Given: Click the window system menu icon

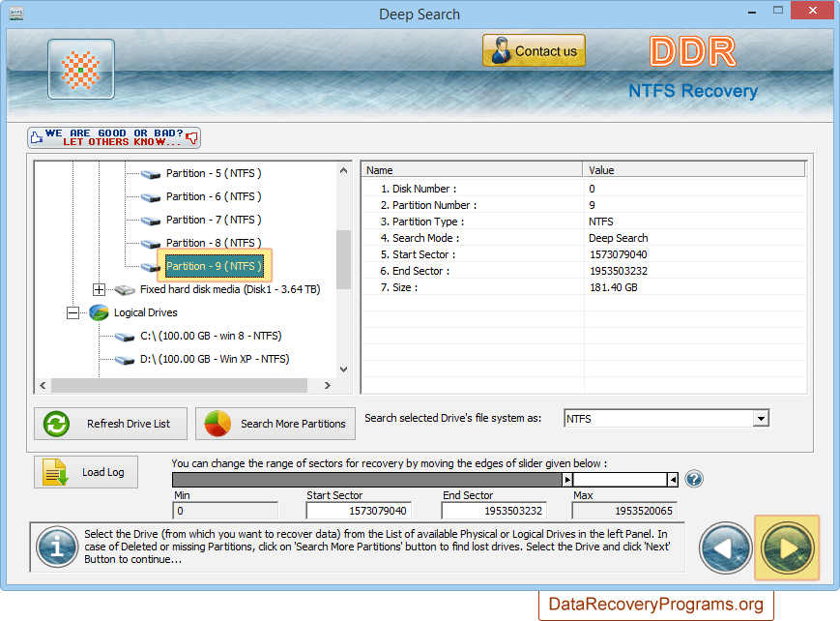Looking at the screenshot, I should [x=16, y=13].
